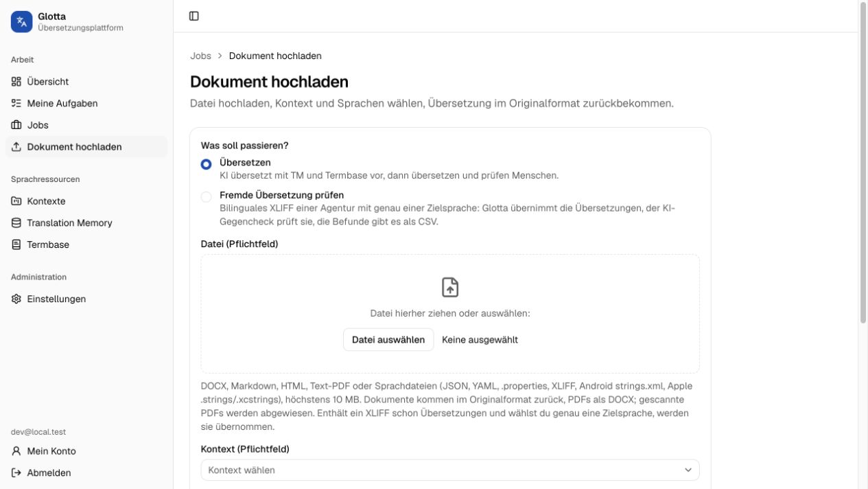
Task: Open Einstellungen in Administration
Action: (86, 299)
